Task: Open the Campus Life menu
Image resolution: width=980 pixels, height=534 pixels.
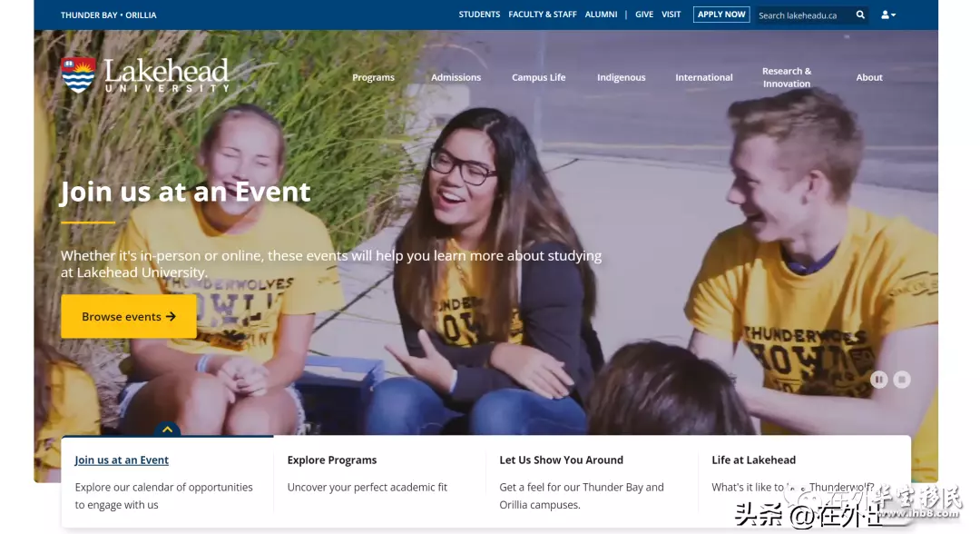Action: [539, 77]
